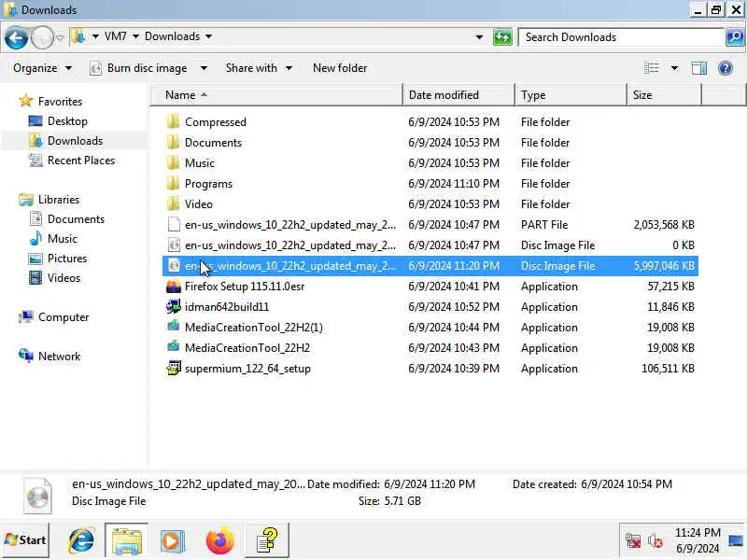Focus the Search Downloads field
The height and width of the screenshot is (560, 747).
pyautogui.click(x=621, y=37)
